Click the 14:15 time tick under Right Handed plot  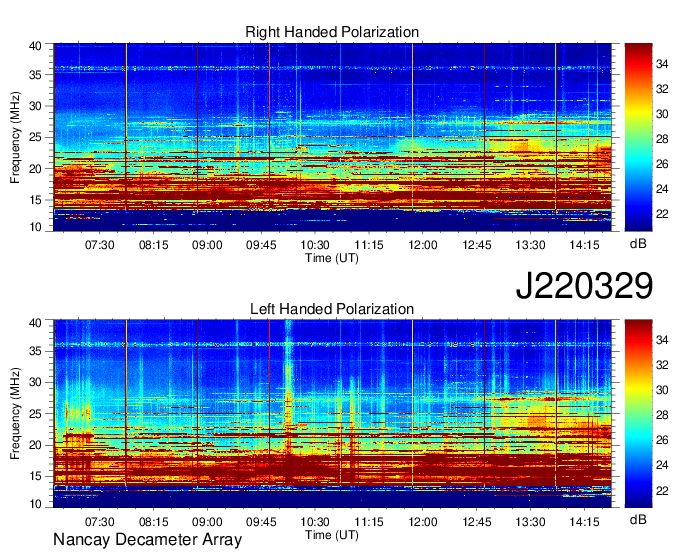pyautogui.click(x=584, y=245)
